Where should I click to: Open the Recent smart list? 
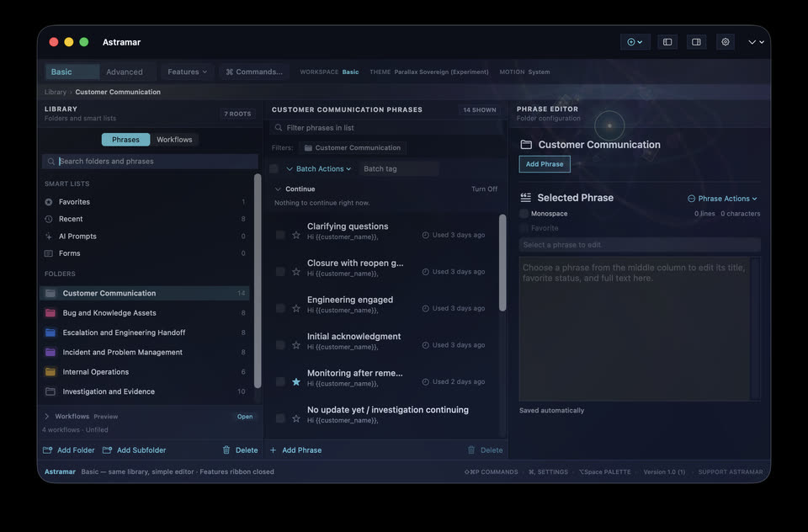(x=145, y=219)
